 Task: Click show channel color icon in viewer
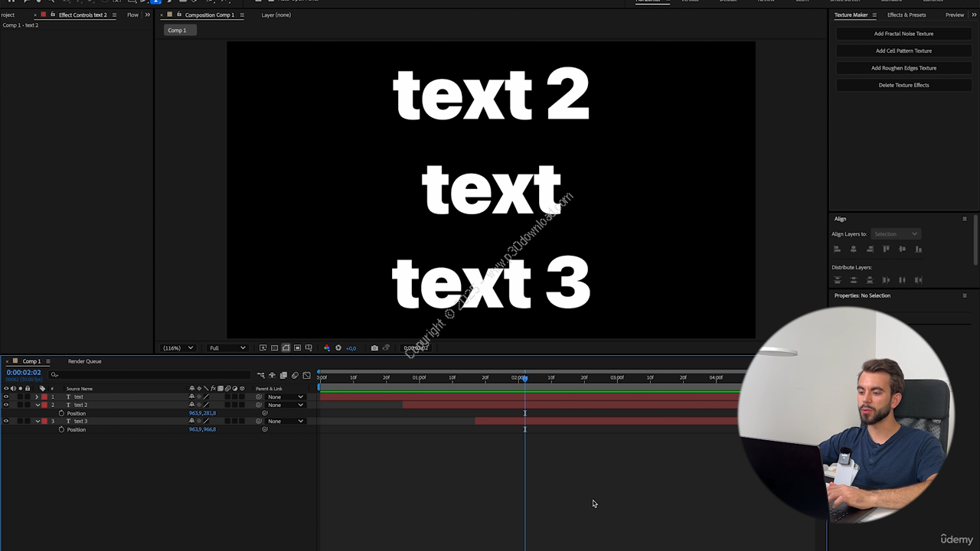coord(327,348)
